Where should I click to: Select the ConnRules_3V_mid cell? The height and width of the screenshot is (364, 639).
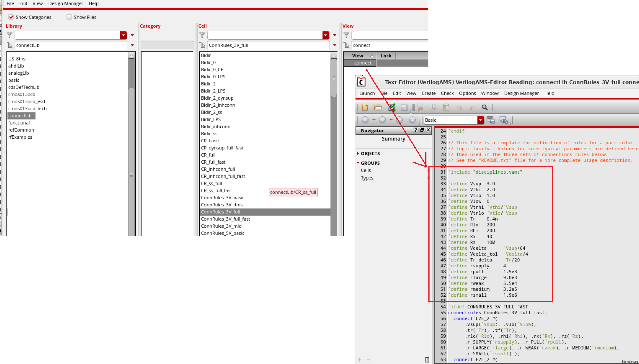(x=221, y=226)
